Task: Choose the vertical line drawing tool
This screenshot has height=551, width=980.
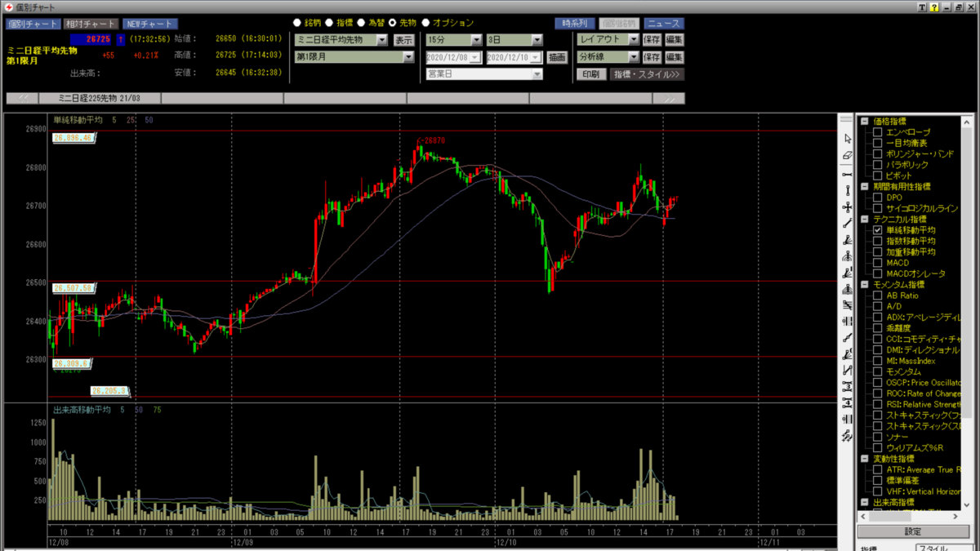Action: click(x=847, y=190)
